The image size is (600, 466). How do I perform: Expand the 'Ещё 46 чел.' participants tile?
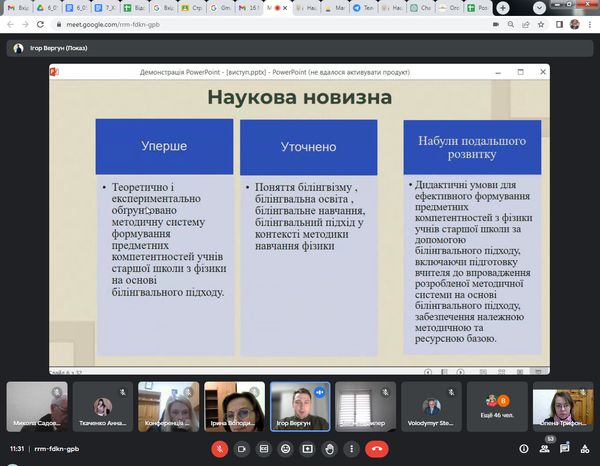(x=497, y=407)
